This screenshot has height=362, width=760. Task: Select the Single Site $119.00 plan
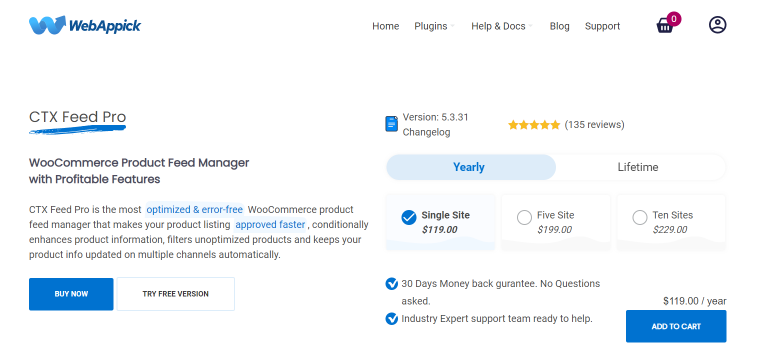(x=441, y=222)
